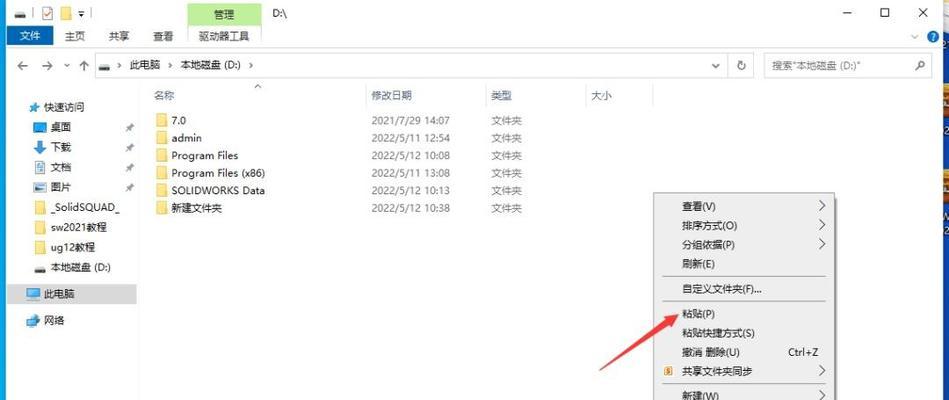Select the admin folder icon
949x400 pixels.
pyautogui.click(x=161, y=138)
